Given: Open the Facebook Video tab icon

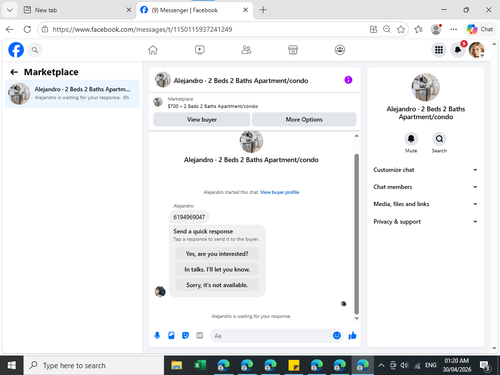Looking at the screenshot, I should coord(200,50).
